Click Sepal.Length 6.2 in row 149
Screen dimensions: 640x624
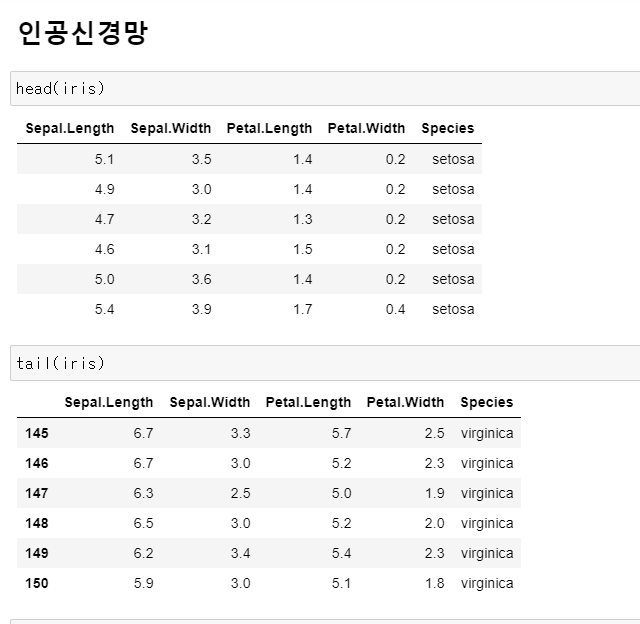click(x=143, y=553)
